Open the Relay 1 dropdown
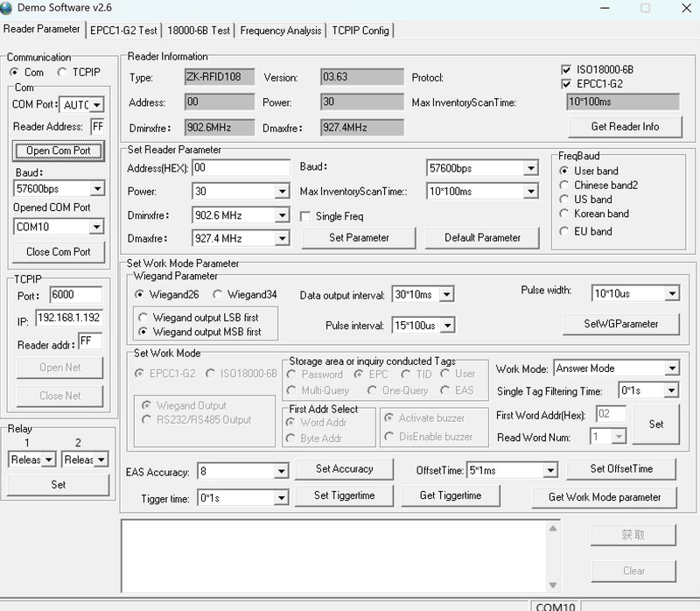 click(49, 460)
